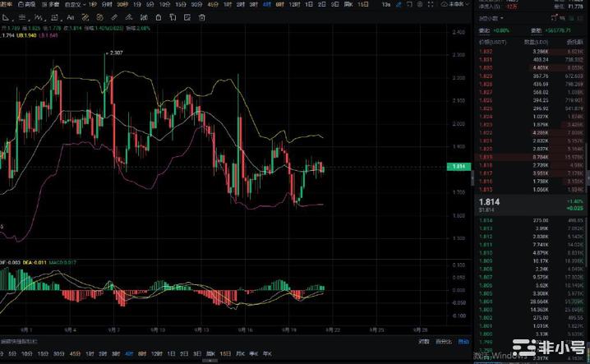Click the cloud icon beside 未命名
Screen dimensions: 590x364
tap(444, 4)
